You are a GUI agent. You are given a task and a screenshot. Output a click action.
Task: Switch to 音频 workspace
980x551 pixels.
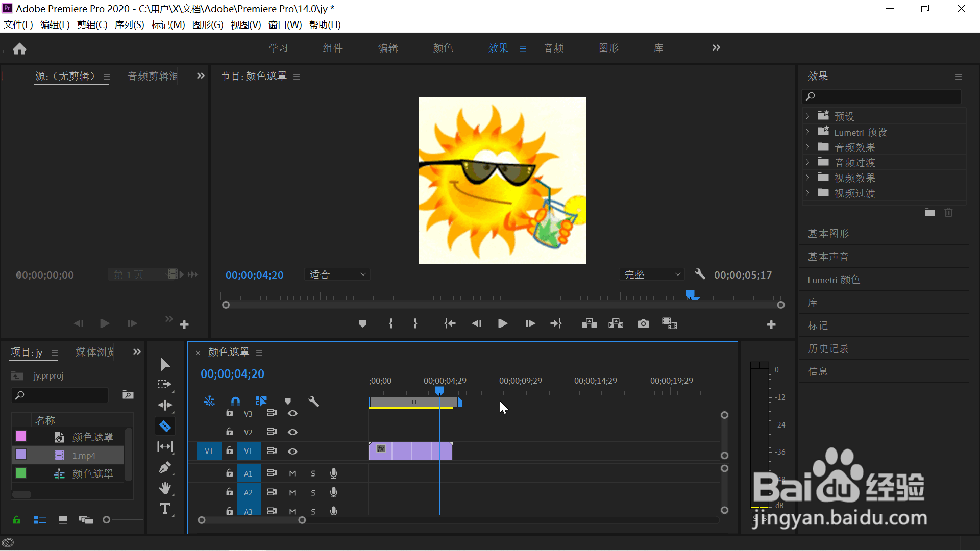(x=553, y=48)
